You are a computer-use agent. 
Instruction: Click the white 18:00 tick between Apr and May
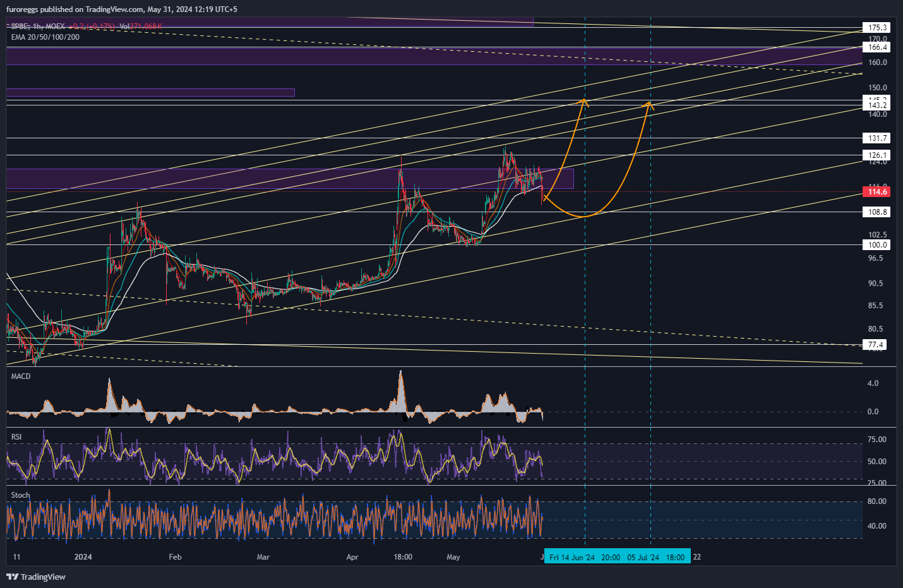coord(403,557)
